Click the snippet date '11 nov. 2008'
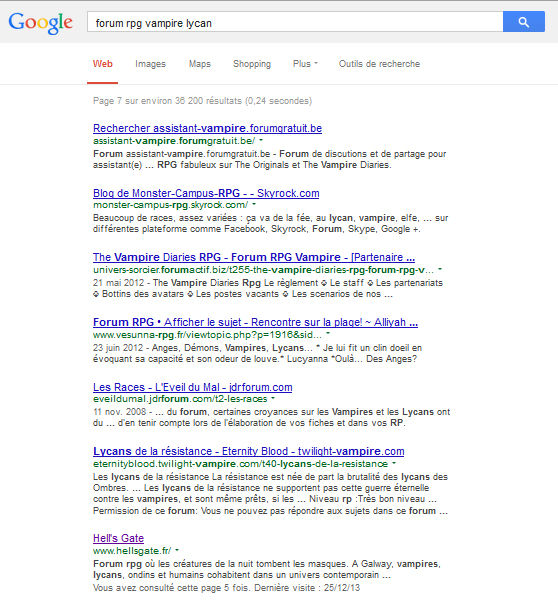558x607 pixels. (x=119, y=412)
